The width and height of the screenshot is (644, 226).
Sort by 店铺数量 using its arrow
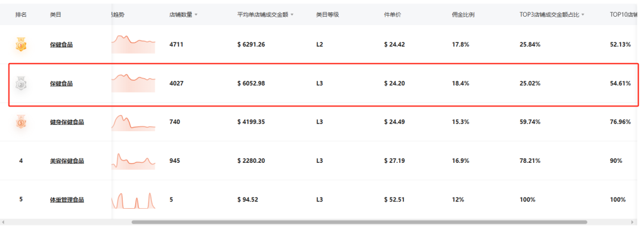(x=196, y=15)
